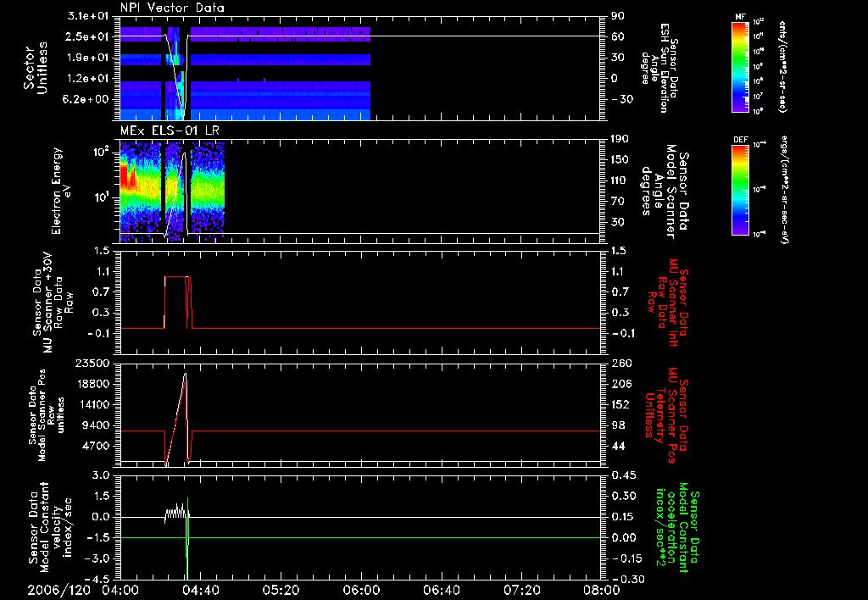
Task: Click the "-0.15" acceleration tick value
Action: [627, 558]
